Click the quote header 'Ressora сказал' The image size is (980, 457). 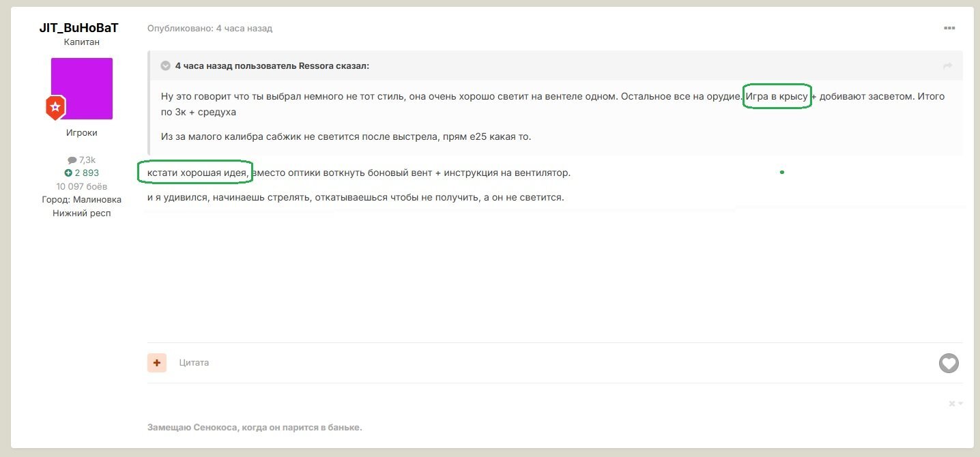(272, 65)
